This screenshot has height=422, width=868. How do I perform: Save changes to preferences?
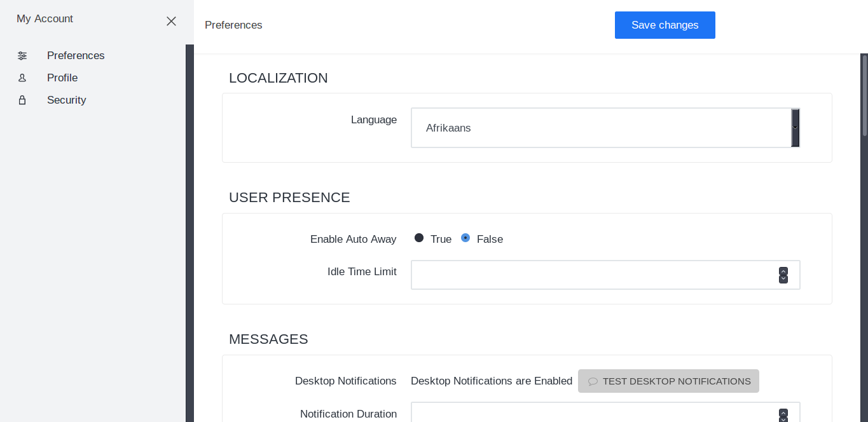point(665,25)
